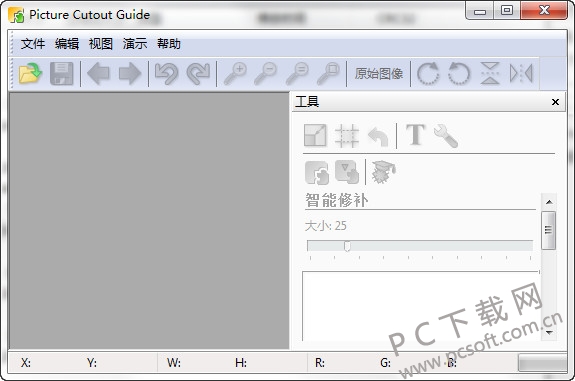Close the 工具 panel
The width and height of the screenshot is (575, 381).
click(x=555, y=102)
